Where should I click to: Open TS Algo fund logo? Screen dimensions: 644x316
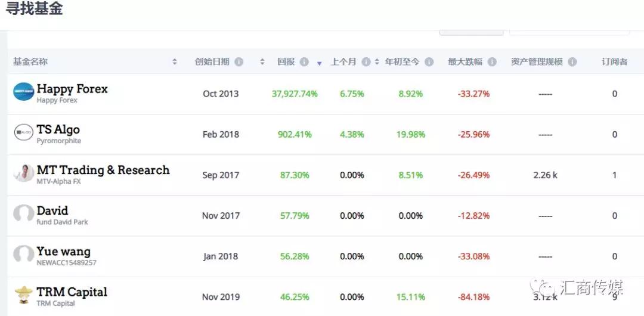pyautogui.click(x=23, y=132)
